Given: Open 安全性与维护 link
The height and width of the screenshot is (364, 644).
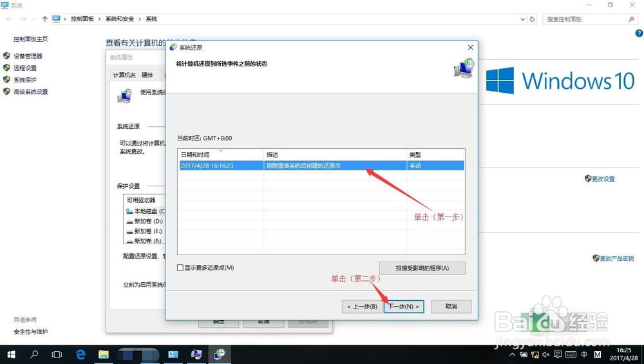Looking at the screenshot, I should coord(30,332).
